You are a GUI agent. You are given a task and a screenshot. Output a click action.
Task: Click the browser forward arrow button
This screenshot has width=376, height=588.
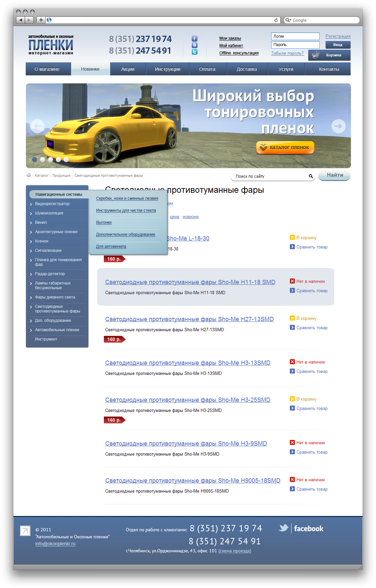(29, 20)
